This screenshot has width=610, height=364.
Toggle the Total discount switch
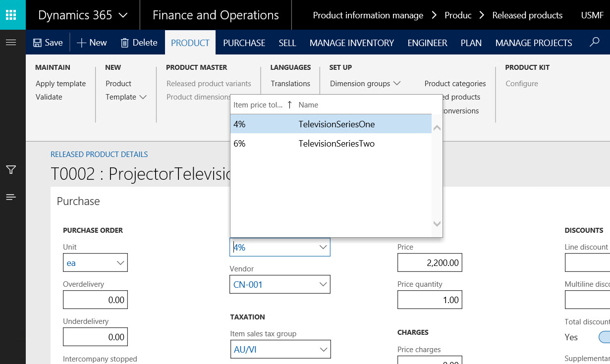[x=604, y=337]
